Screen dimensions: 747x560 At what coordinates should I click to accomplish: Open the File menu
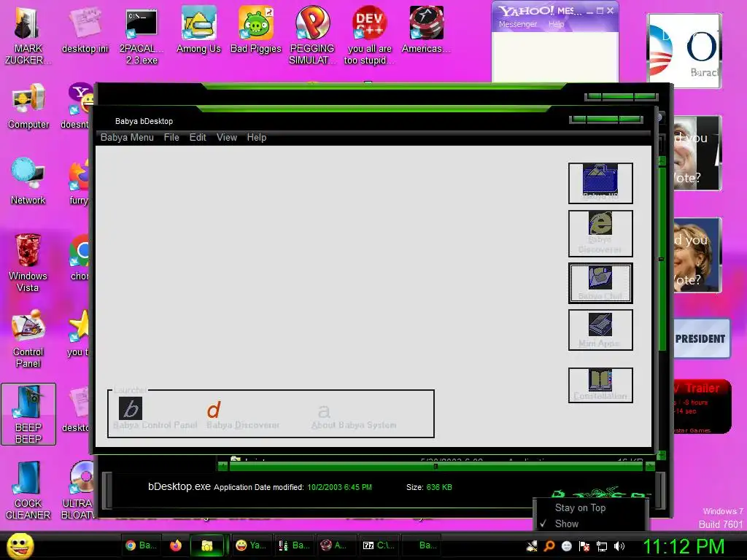(x=171, y=138)
